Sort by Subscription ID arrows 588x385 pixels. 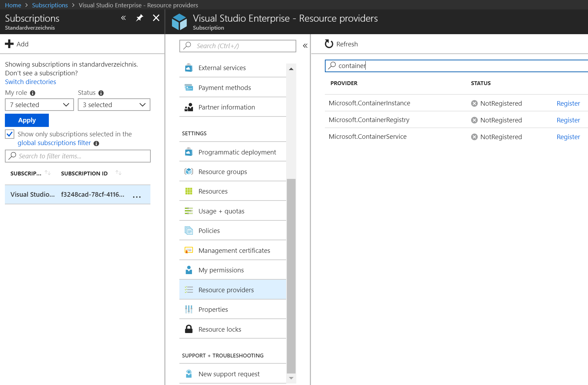pyautogui.click(x=119, y=173)
